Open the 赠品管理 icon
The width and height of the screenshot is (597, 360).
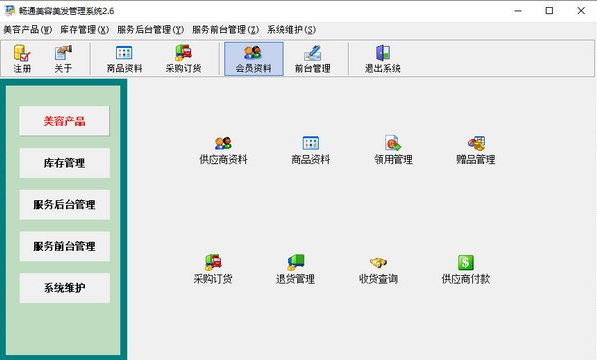pos(476,151)
